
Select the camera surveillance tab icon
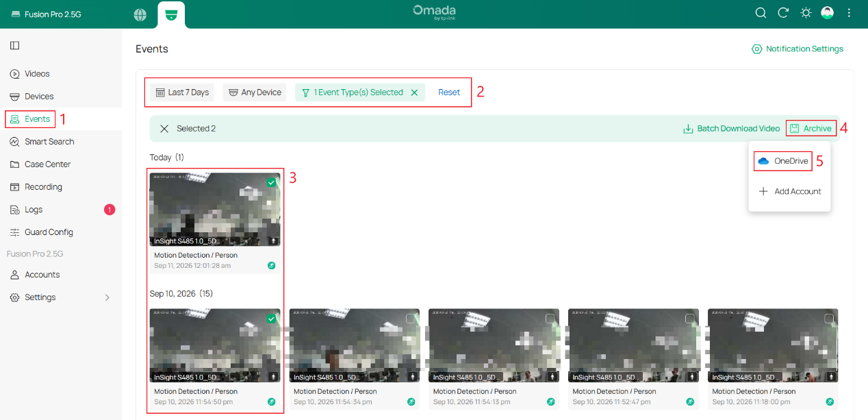171,14
